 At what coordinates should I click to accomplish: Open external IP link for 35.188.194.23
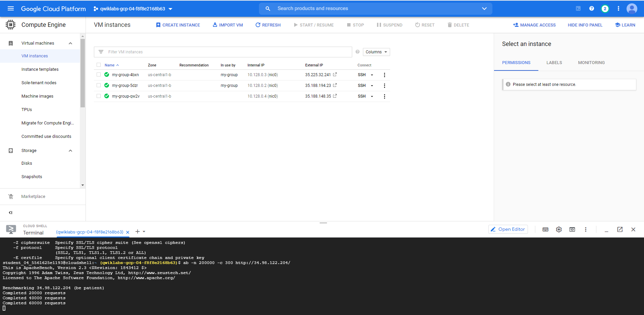[x=335, y=85]
